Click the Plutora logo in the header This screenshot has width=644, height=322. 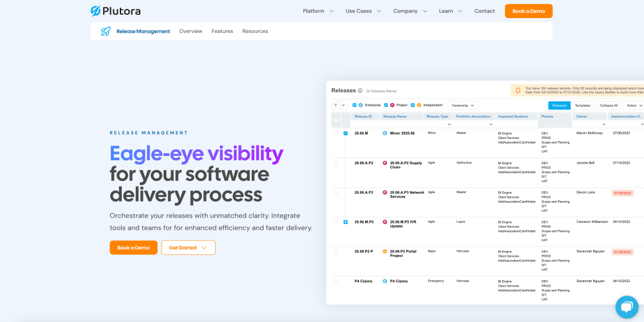115,11
